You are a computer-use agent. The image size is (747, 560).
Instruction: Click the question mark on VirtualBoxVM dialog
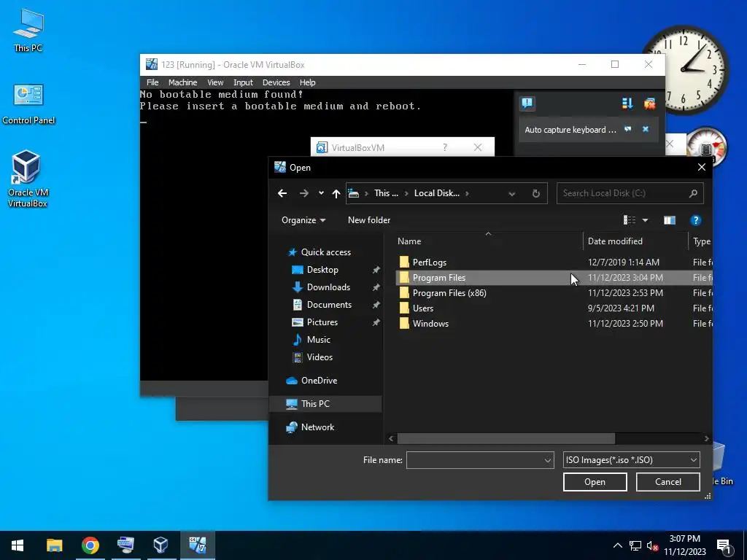tap(445, 147)
